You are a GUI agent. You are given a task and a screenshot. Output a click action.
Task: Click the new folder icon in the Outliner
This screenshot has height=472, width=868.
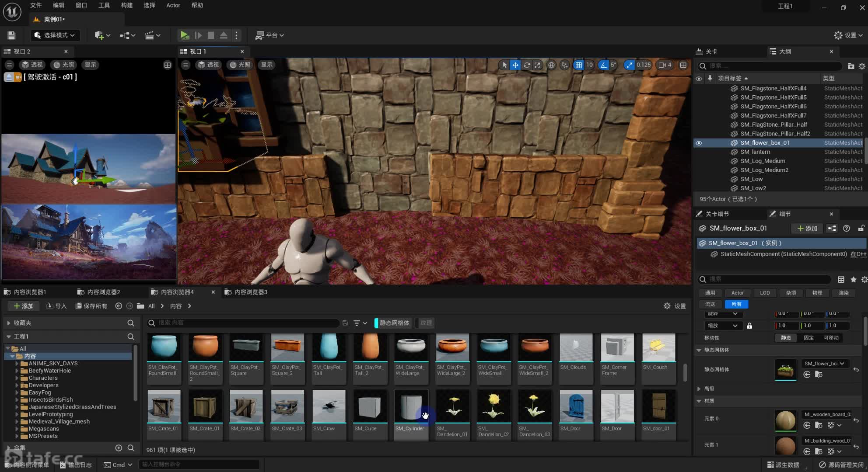coord(851,66)
